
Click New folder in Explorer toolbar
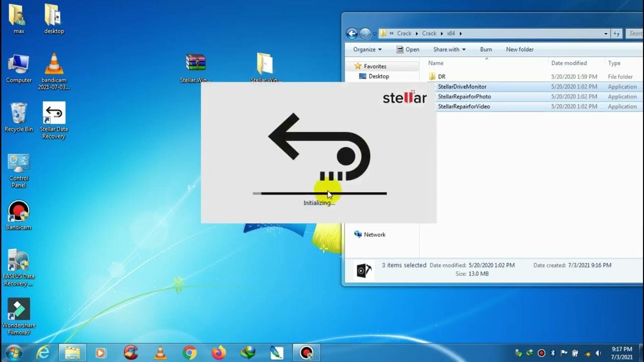pyautogui.click(x=520, y=49)
